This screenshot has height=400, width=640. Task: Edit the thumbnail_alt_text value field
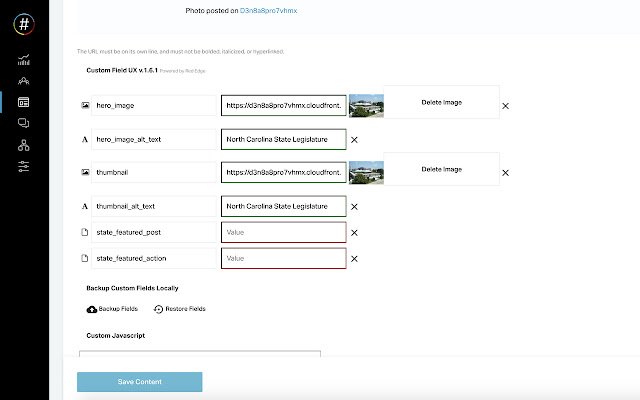coord(284,206)
